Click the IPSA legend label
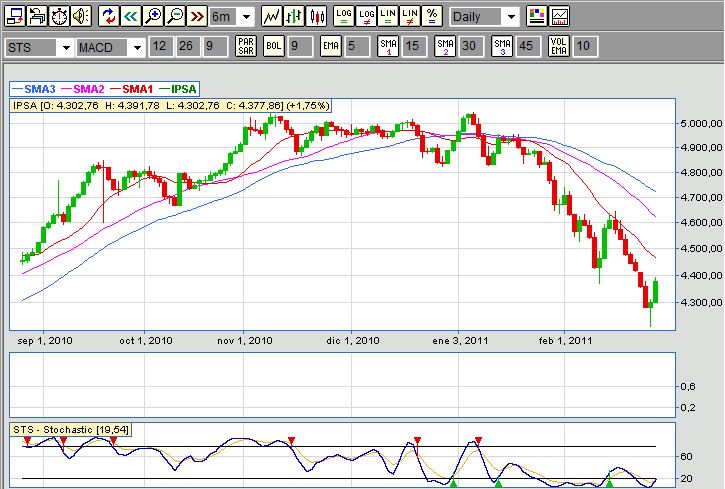725x489 pixels. [x=184, y=89]
